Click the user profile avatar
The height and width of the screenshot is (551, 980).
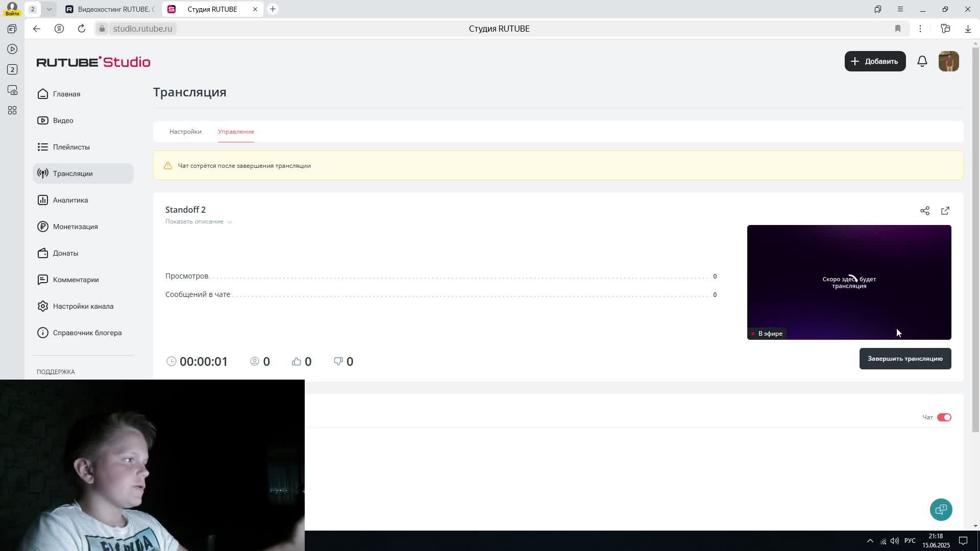click(948, 61)
